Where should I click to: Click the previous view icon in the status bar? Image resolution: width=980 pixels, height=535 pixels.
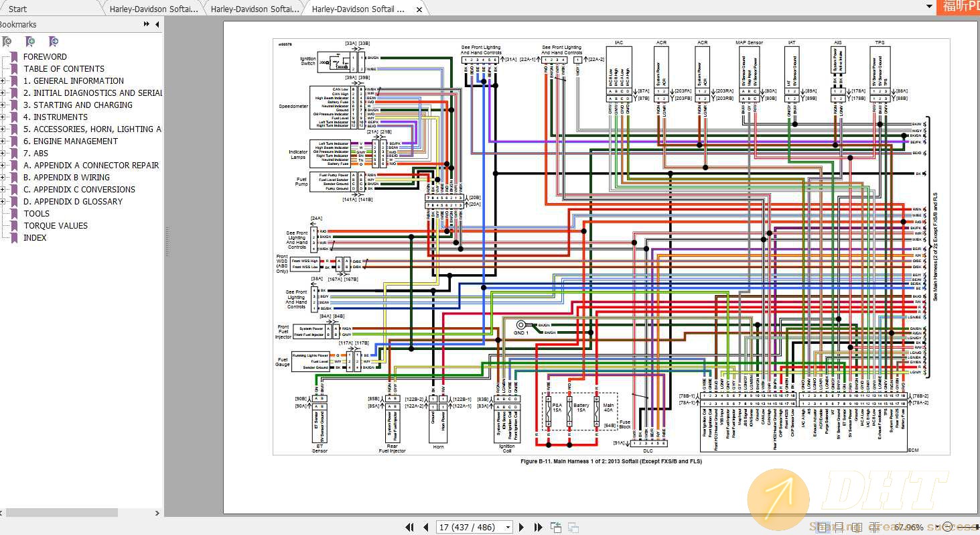tap(556, 527)
